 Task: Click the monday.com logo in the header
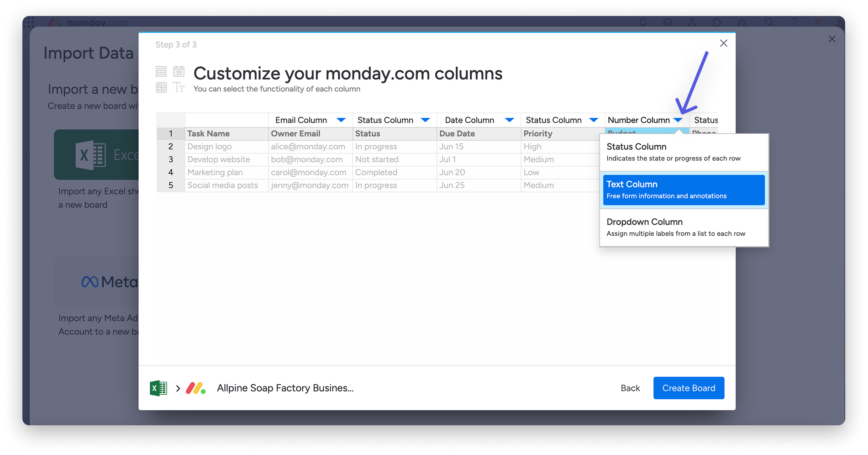tap(88, 22)
